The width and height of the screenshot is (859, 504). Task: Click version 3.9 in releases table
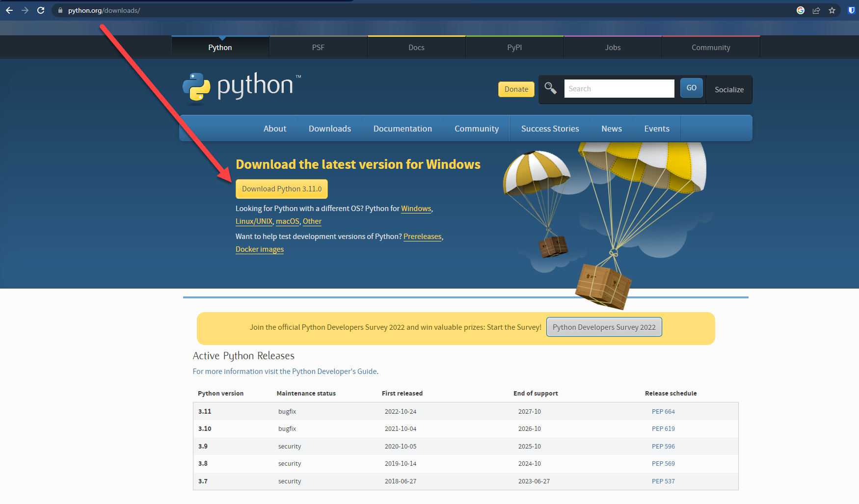203,447
